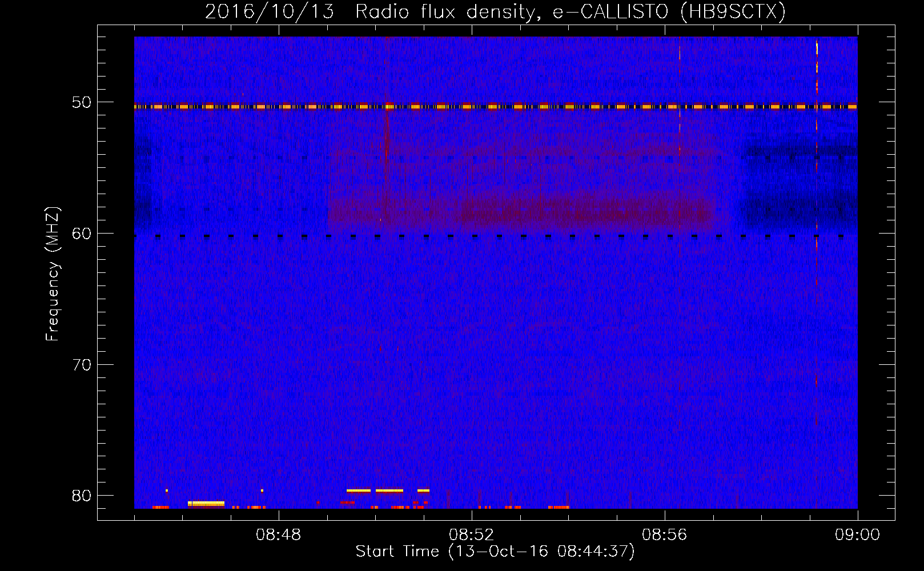
Task: Click the orange interference line near 50 MHz
Action: coord(496,106)
